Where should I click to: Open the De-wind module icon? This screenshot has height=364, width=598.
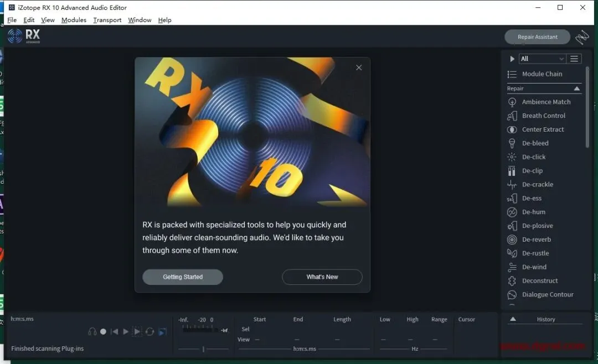[512, 267]
